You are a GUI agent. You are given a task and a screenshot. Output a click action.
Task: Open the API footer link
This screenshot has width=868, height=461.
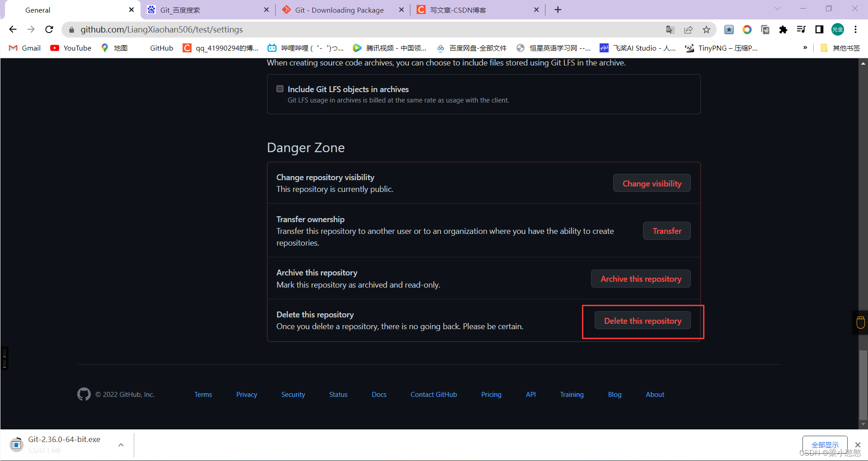click(x=531, y=394)
